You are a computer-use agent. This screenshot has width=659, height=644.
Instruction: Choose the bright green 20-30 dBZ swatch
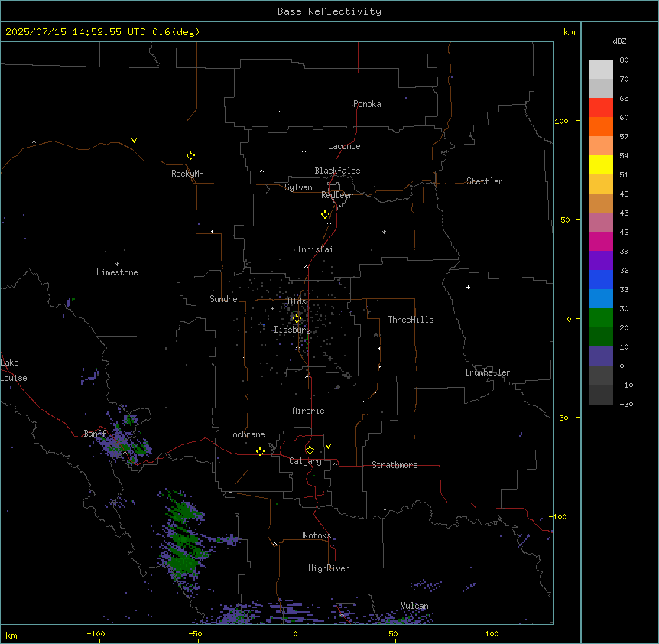tap(601, 318)
